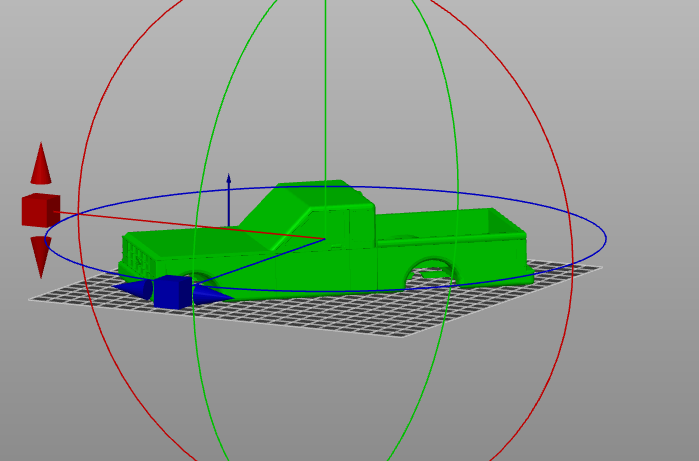Screen dimensions: 699x461
Task: Click the small dark blue upward arrow
Action: [229, 182]
